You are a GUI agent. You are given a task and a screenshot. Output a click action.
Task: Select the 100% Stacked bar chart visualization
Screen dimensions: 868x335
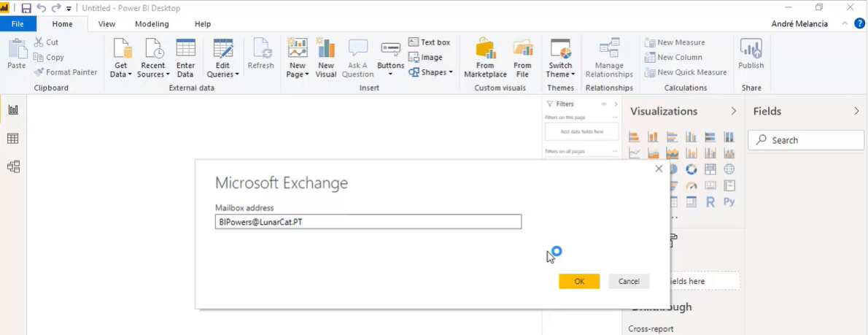[x=710, y=136]
